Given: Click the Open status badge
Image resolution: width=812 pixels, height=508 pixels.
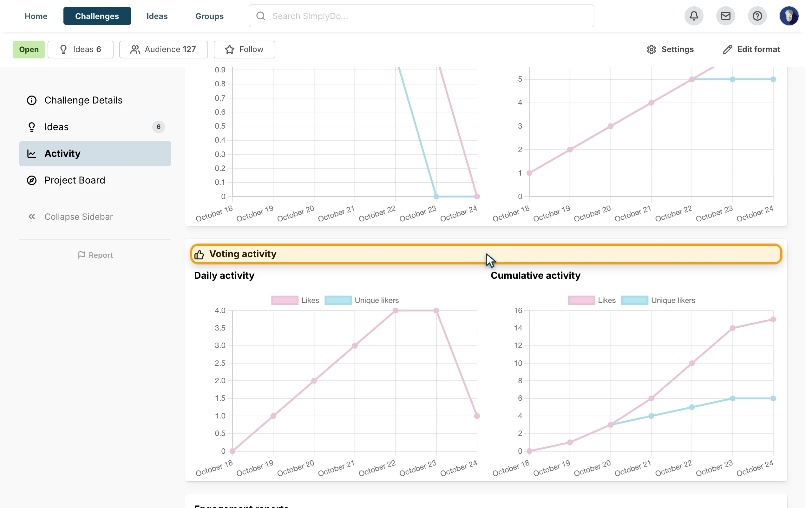Looking at the screenshot, I should [x=29, y=50].
